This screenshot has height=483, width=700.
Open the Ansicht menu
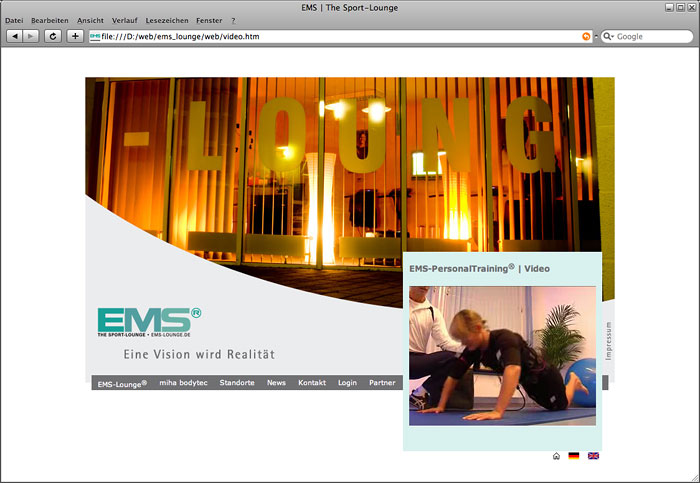(x=90, y=21)
